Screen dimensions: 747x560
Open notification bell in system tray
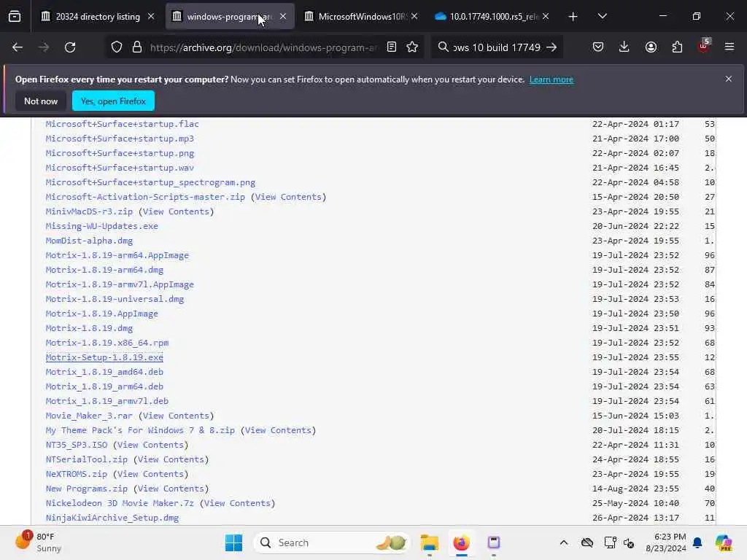tap(697, 542)
